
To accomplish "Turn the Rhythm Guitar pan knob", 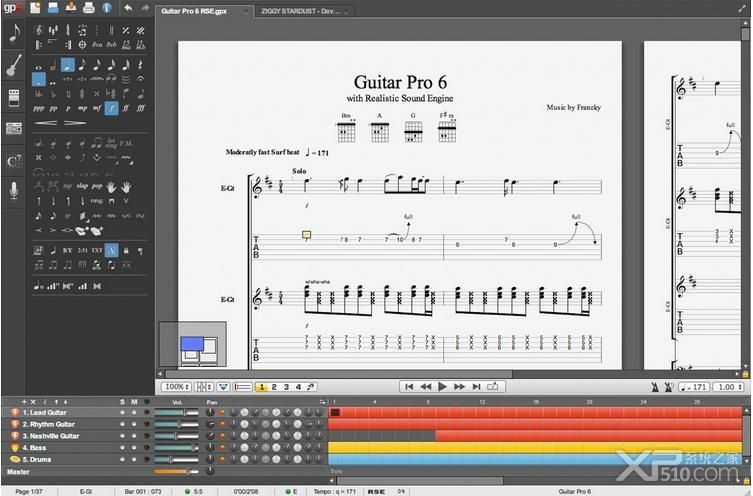I will pyautogui.click(x=210, y=424).
